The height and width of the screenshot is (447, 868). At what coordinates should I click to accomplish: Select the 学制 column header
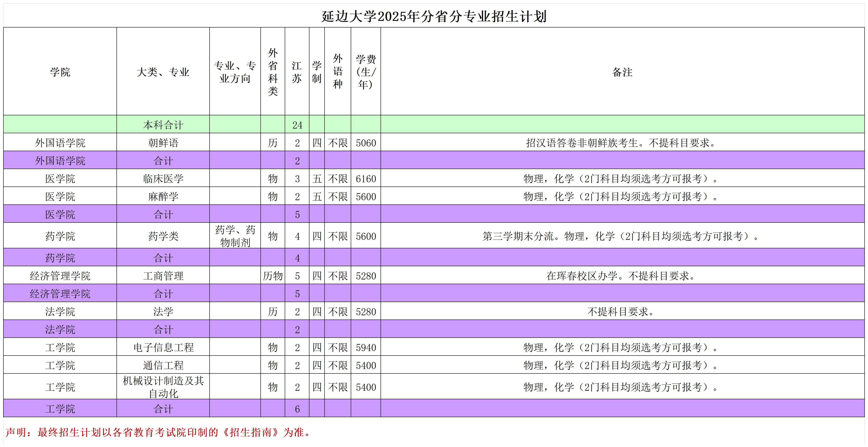pyautogui.click(x=317, y=72)
